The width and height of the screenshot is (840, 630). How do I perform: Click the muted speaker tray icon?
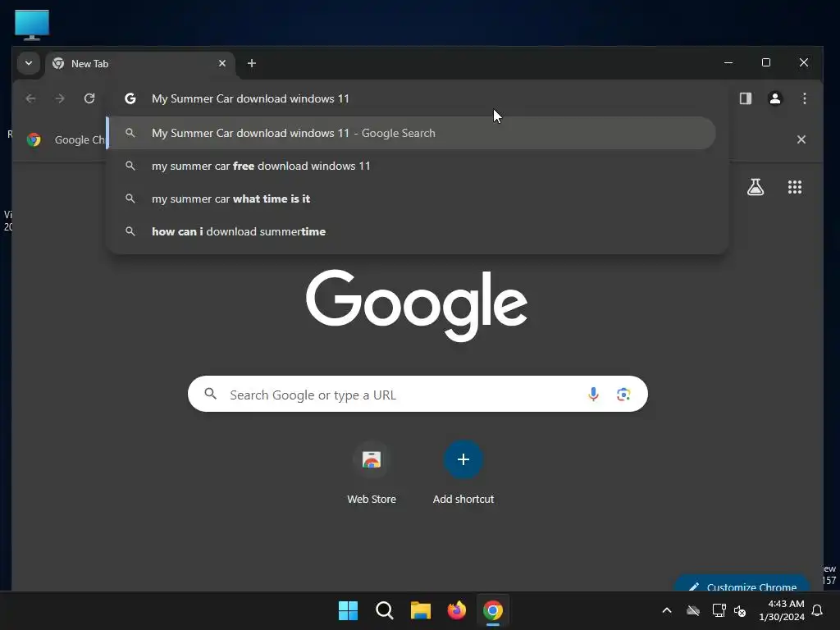(x=741, y=610)
